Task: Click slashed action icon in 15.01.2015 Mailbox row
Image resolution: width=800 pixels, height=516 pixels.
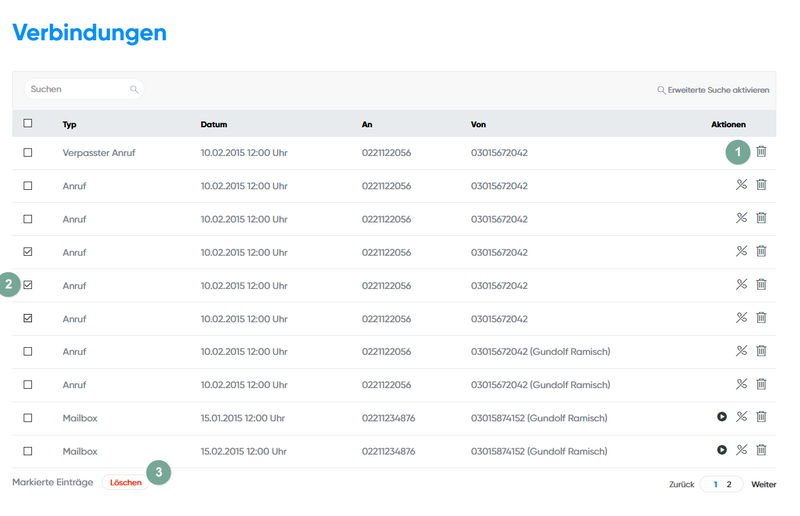Action: [742, 417]
